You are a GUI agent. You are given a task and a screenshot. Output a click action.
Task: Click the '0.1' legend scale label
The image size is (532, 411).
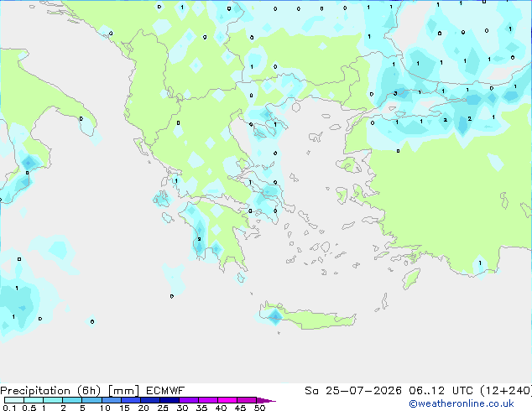(9, 408)
